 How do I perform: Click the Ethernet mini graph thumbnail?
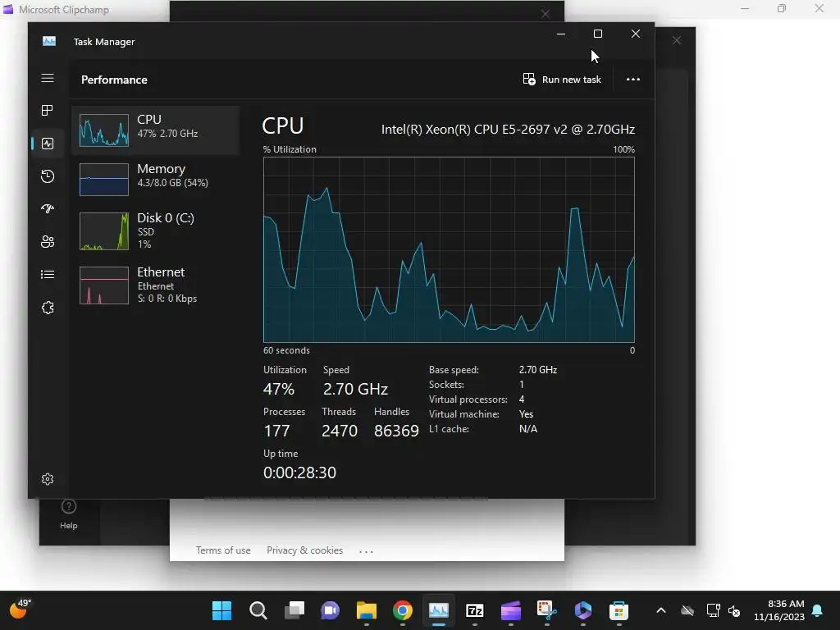pyautogui.click(x=104, y=285)
